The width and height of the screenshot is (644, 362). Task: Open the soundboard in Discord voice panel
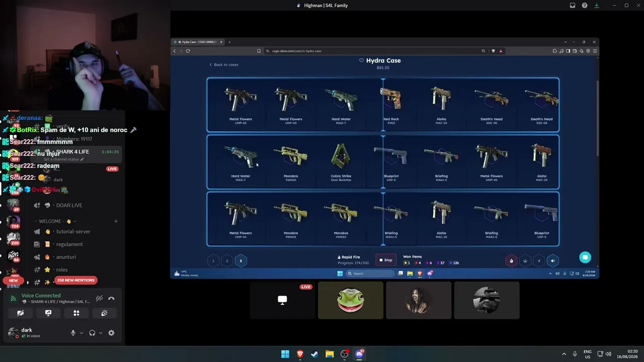[x=104, y=313]
